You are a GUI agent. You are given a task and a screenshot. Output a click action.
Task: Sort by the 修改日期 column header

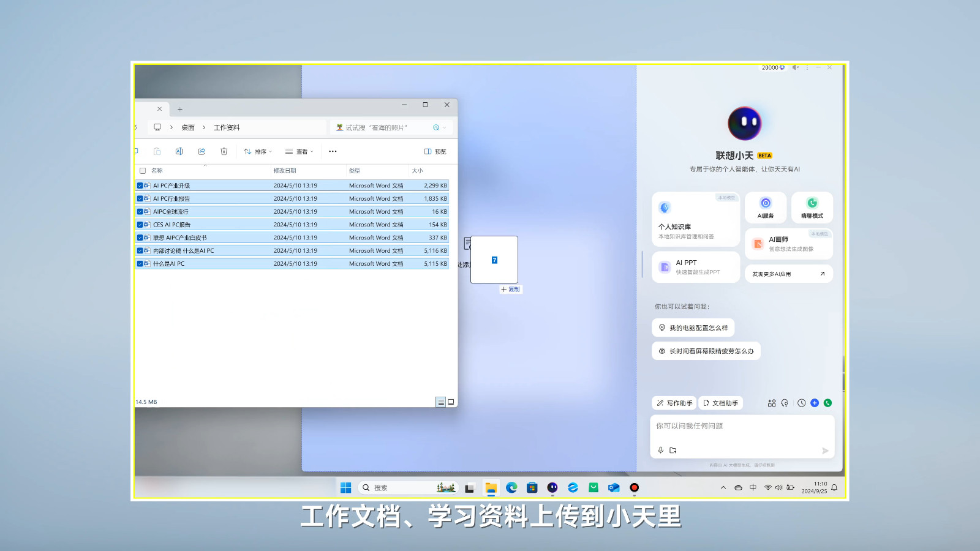(309, 171)
